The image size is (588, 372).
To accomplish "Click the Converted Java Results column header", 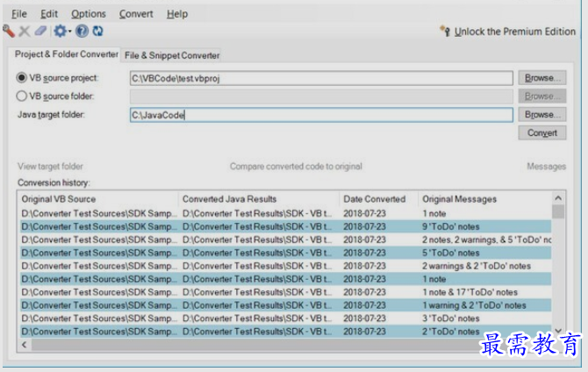I will point(259,199).
